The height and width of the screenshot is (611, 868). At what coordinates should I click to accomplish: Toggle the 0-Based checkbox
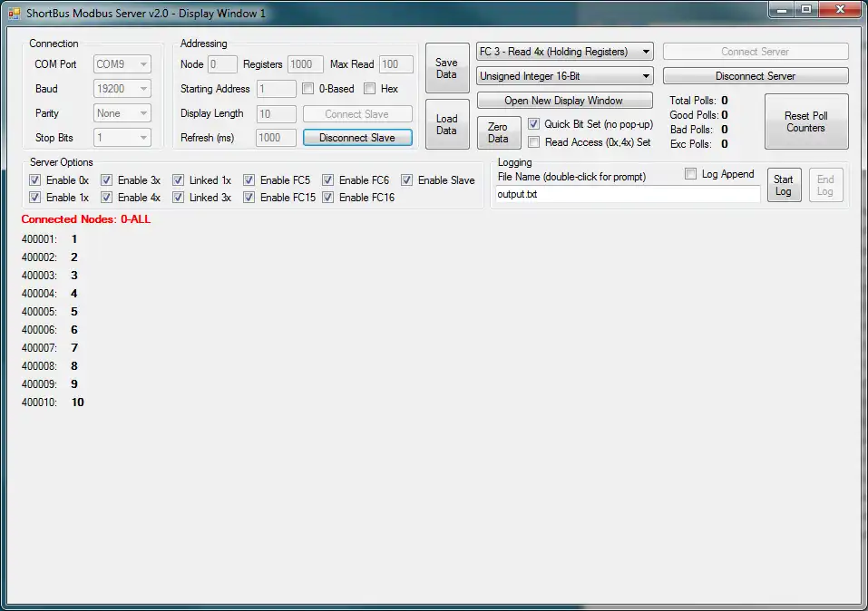pos(308,89)
